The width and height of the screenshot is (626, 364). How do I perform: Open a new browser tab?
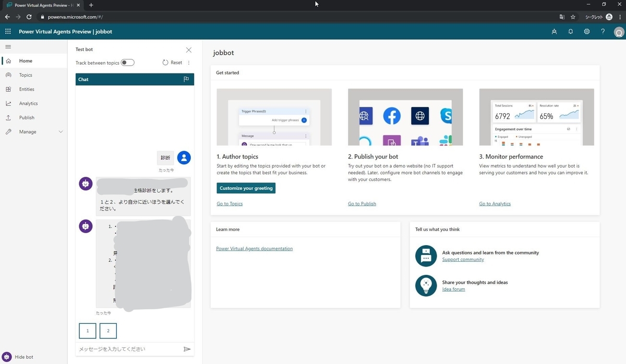[x=91, y=5]
